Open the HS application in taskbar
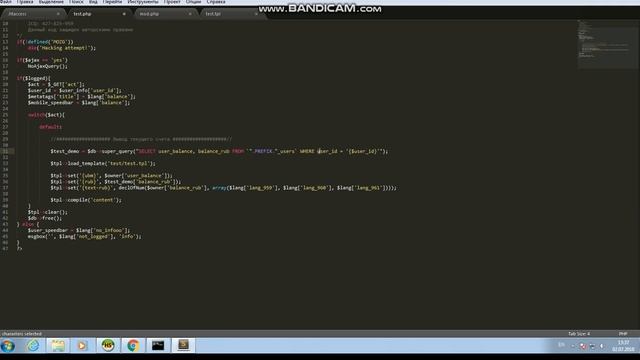This screenshot has width=640, height=360. (108, 346)
